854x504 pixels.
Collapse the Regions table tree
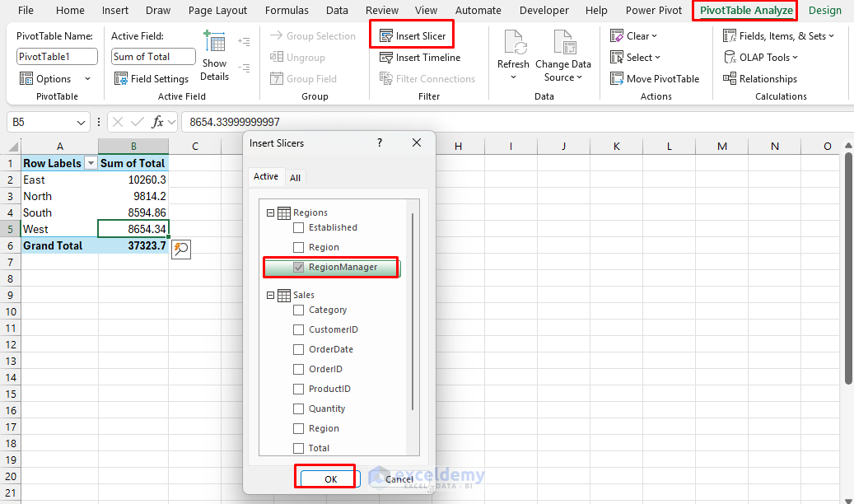pyautogui.click(x=270, y=213)
